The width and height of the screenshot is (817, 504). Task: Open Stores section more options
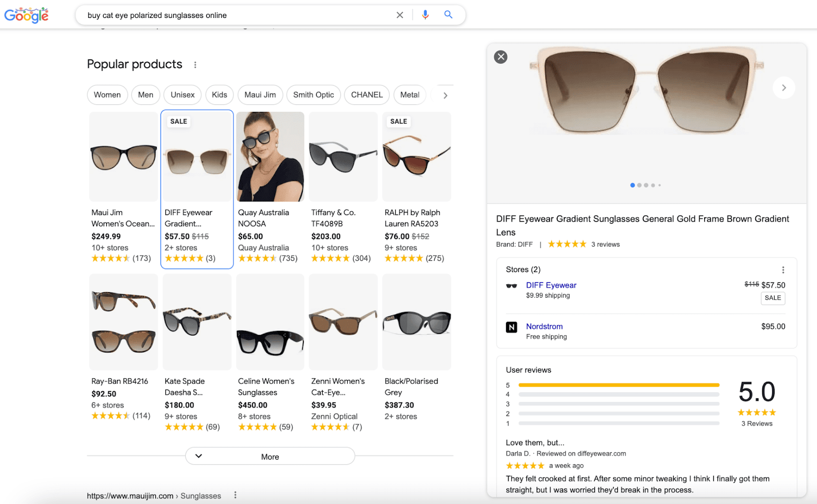783,270
